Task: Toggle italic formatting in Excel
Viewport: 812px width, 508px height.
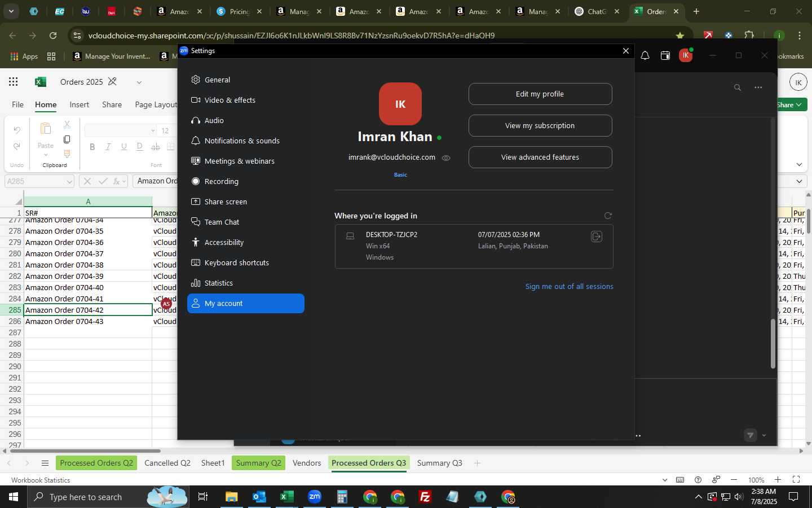Action: (108, 147)
